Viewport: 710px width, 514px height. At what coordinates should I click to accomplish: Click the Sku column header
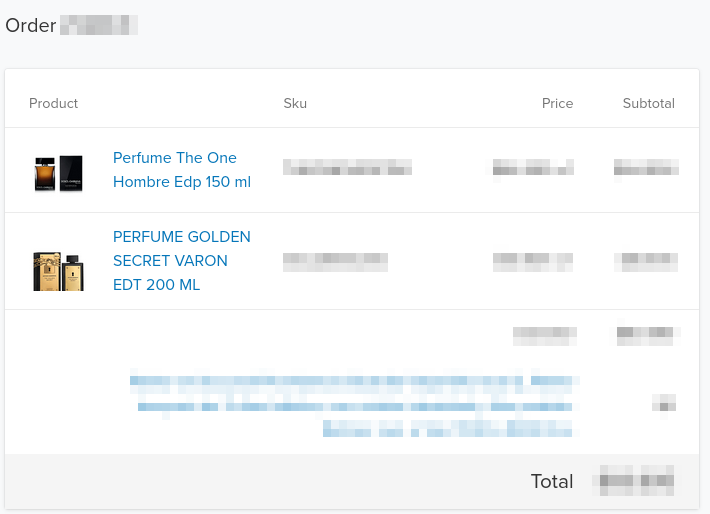click(295, 103)
